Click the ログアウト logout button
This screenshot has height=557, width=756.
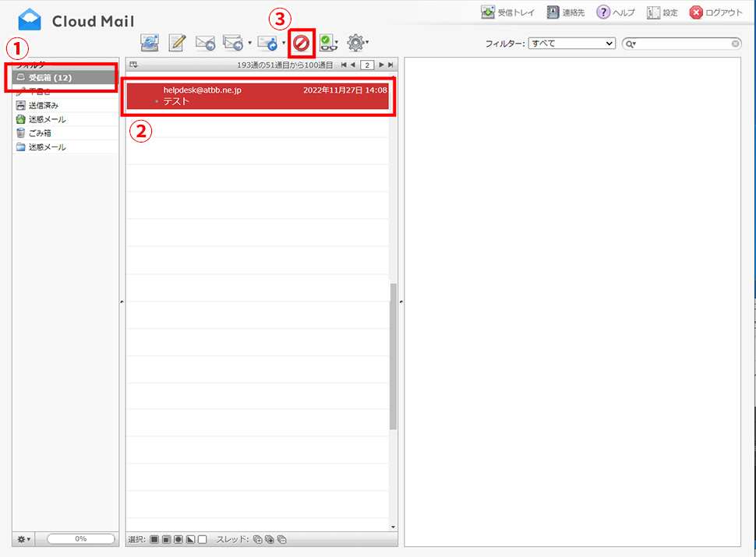(715, 12)
